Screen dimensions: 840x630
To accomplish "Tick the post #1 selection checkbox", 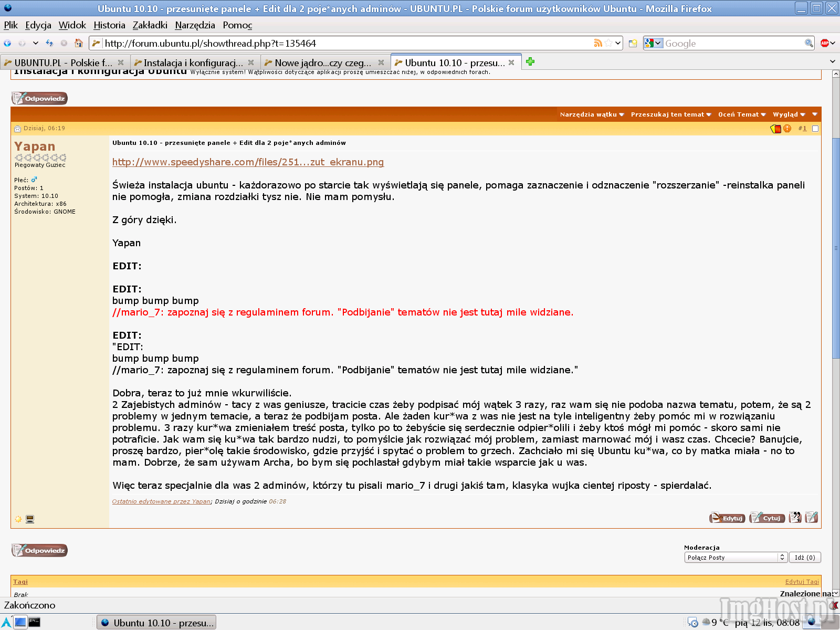I will [x=815, y=129].
